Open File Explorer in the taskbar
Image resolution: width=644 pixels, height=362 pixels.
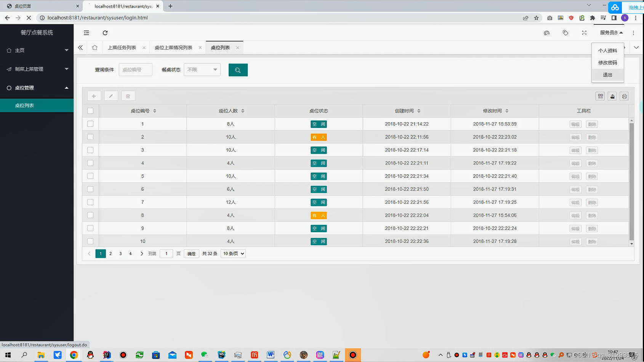pos(41,355)
